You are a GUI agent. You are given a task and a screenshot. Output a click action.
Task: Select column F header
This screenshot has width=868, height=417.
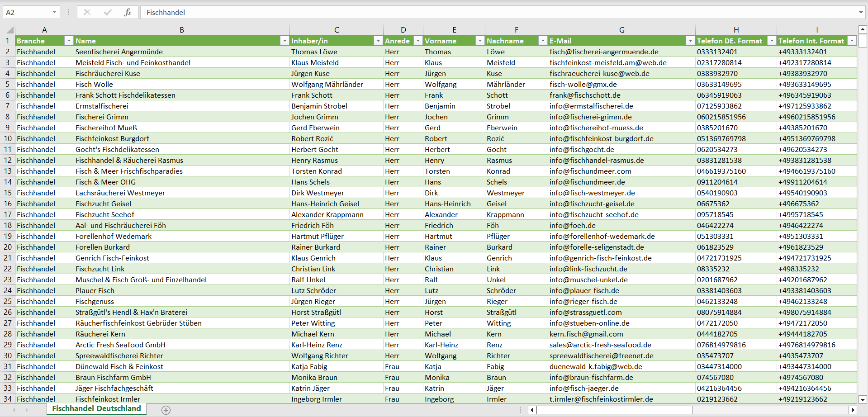click(x=517, y=30)
